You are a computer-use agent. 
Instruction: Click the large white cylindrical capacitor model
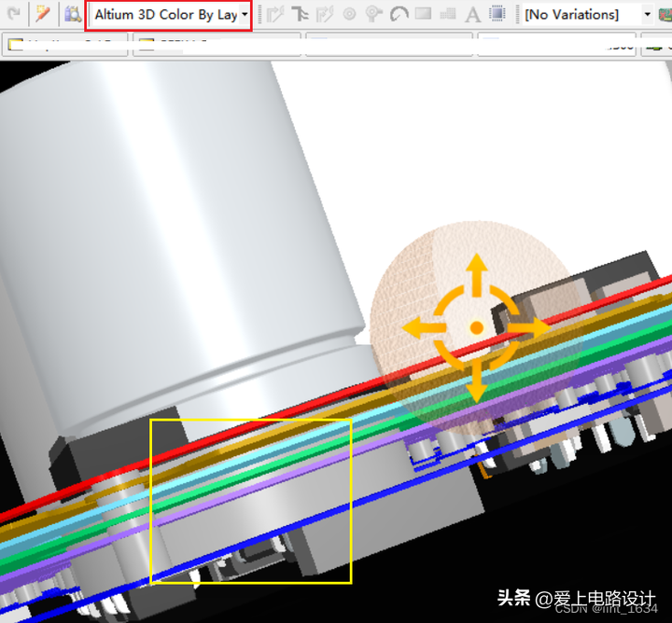click(x=187, y=233)
